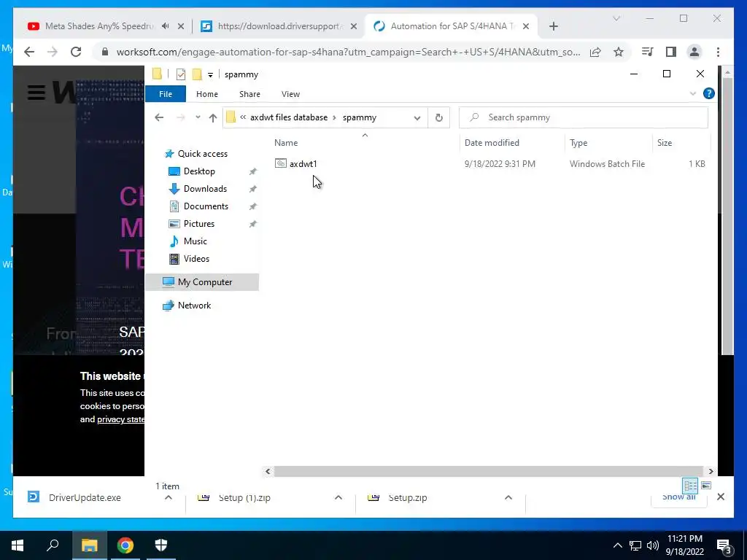The image size is (747, 560).
Task: Open Chrome three-dot menu
Action: point(718,52)
